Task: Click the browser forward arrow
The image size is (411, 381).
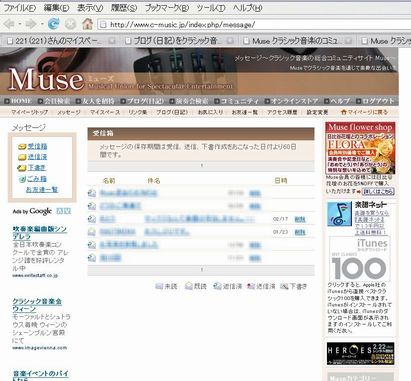Action: click(31, 24)
